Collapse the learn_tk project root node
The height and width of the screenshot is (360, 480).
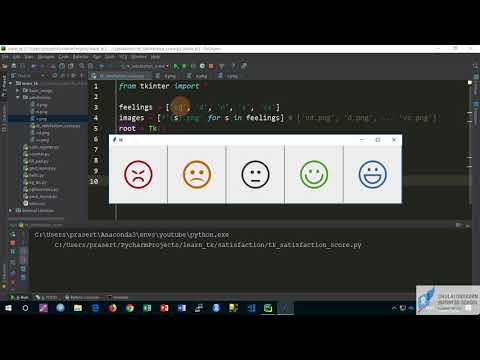coord(11,83)
